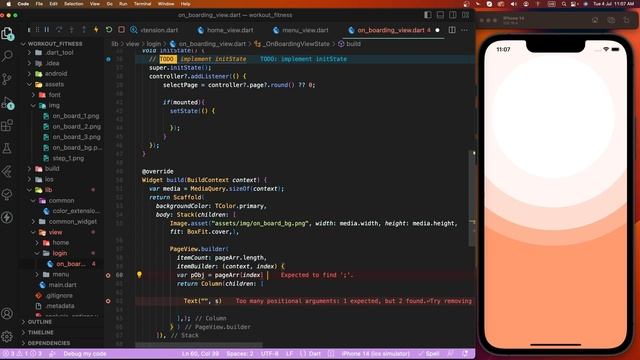Open errors and warnings status counter
The width and height of the screenshot is (640, 360).
[22, 353]
